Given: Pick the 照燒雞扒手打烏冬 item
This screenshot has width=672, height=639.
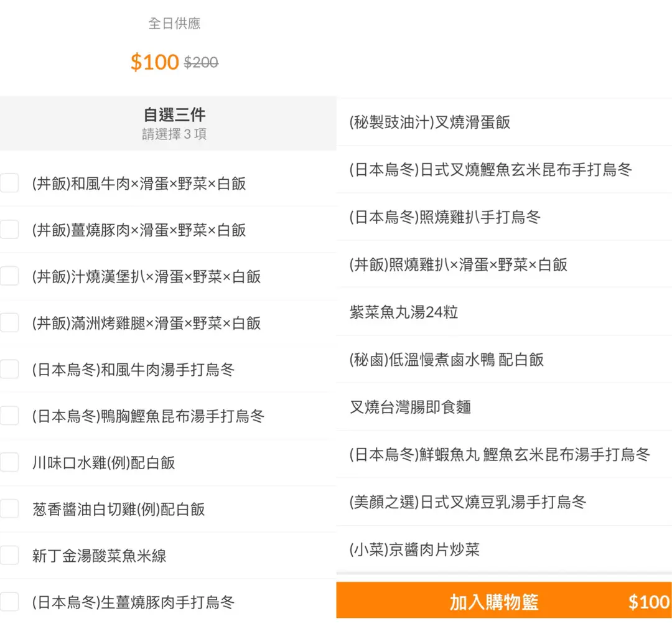Looking at the screenshot, I should click(x=445, y=217).
